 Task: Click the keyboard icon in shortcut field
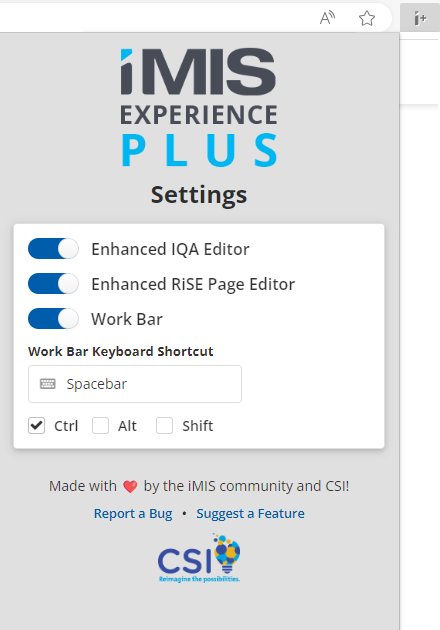48,384
